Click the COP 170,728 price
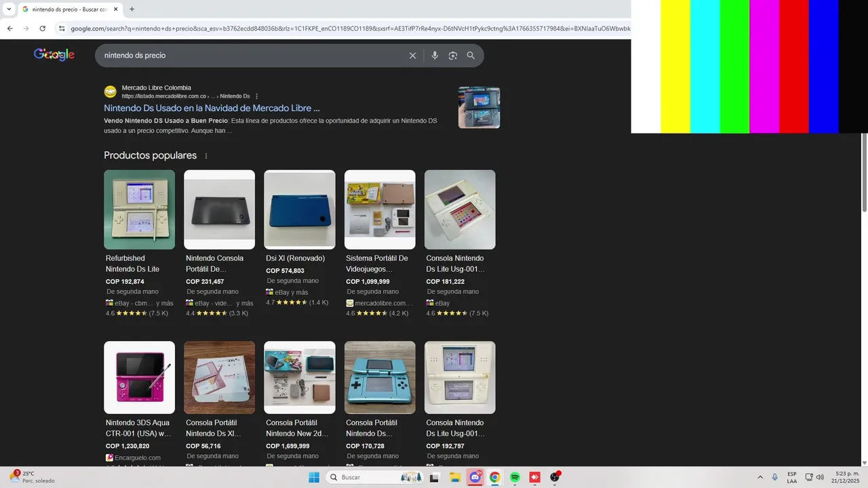 (x=365, y=446)
